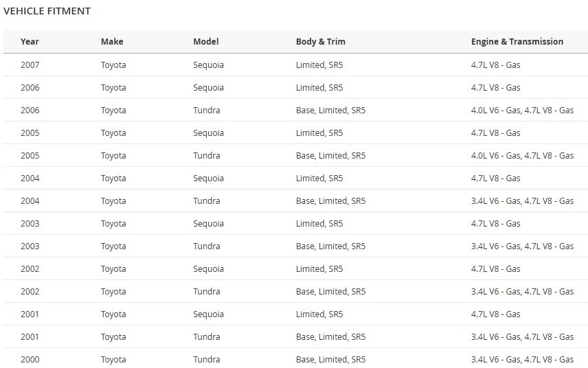Click Limited, SR5 for 2005 Sequoia
Viewport: 588px width, 368px height.
319,133
